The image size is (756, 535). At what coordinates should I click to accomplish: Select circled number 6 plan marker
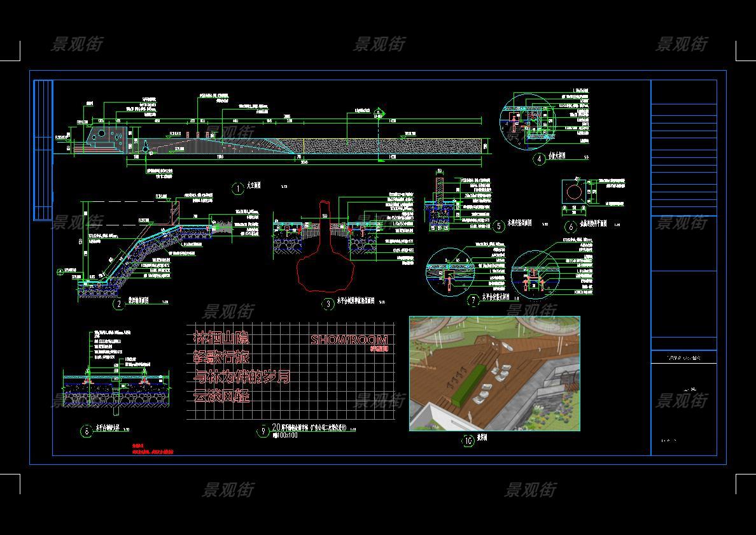coord(570,227)
